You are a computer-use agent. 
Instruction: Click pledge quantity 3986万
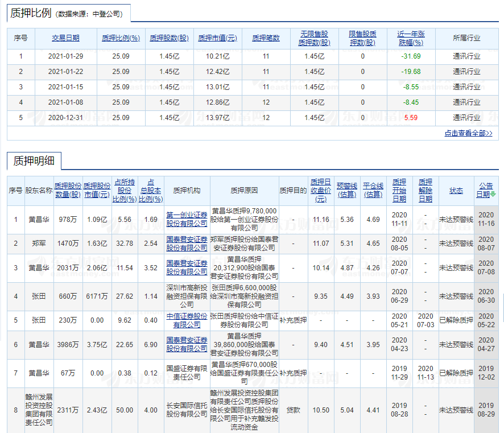[x=68, y=345]
